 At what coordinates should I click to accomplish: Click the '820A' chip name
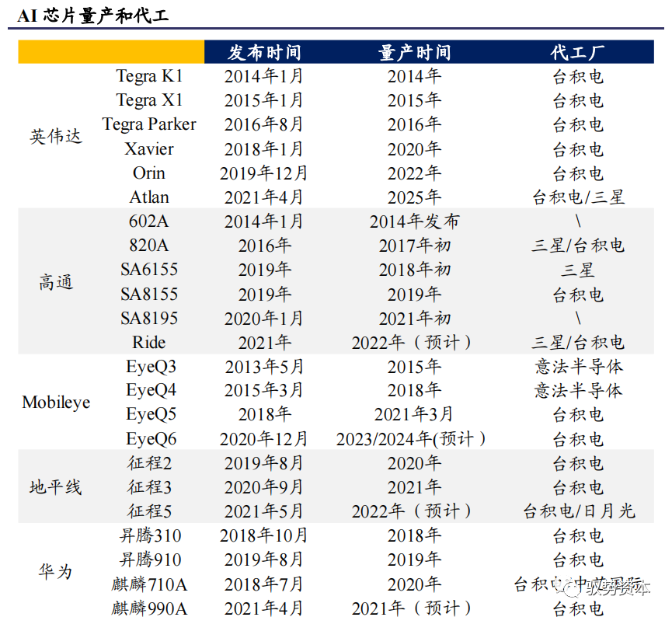[x=149, y=246]
